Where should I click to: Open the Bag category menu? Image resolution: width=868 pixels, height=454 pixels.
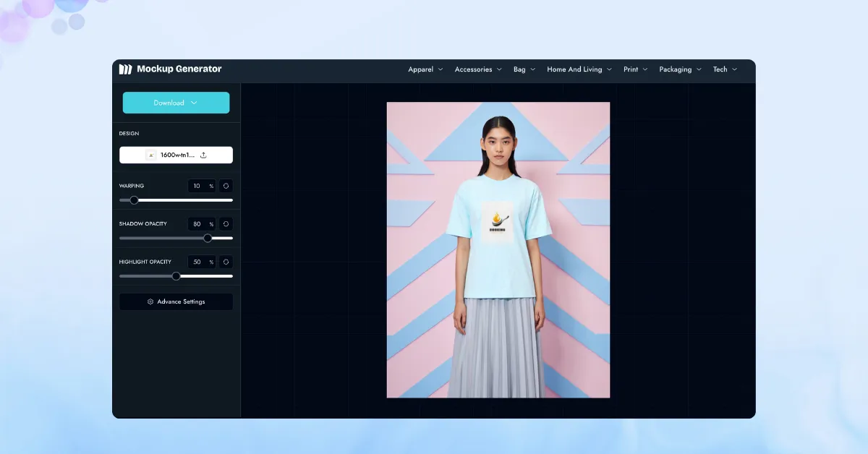[x=524, y=69]
